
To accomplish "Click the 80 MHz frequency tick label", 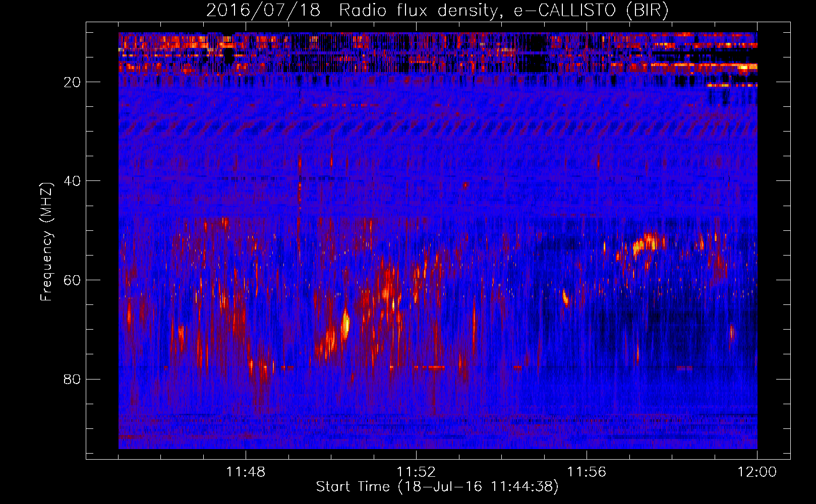I will click(72, 379).
